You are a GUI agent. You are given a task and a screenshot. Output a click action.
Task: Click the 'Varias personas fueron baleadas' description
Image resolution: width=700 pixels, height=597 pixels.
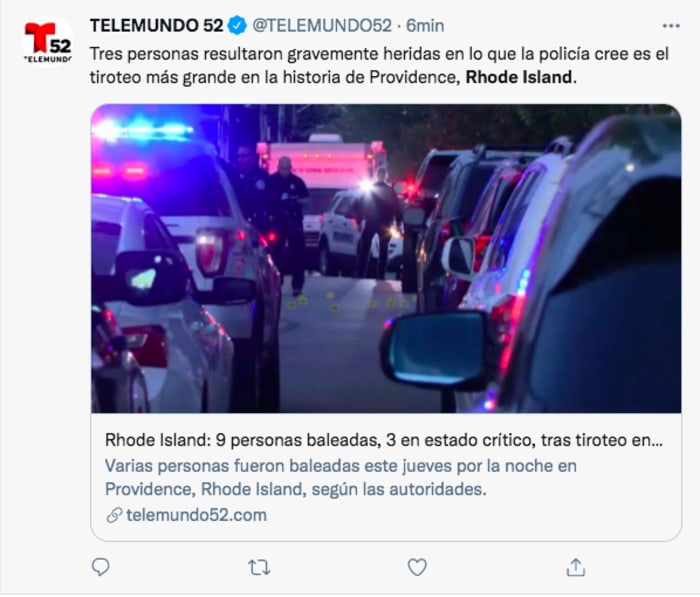point(341,477)
